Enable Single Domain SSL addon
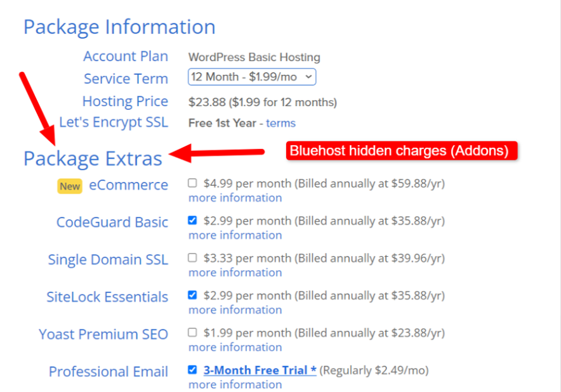The height and width of the screenshot is (392, 561). (194, 258)
